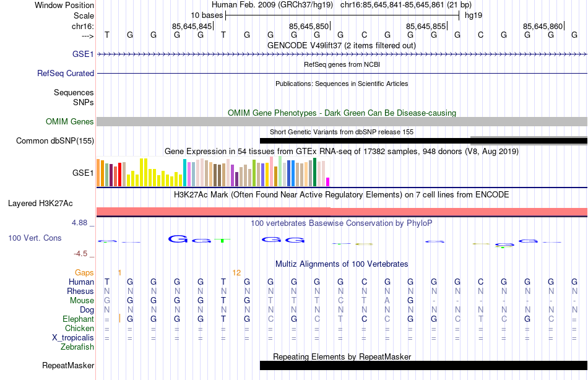Click the 'chr16:' ruler label
588x380 pixels.
coord(83,26)
